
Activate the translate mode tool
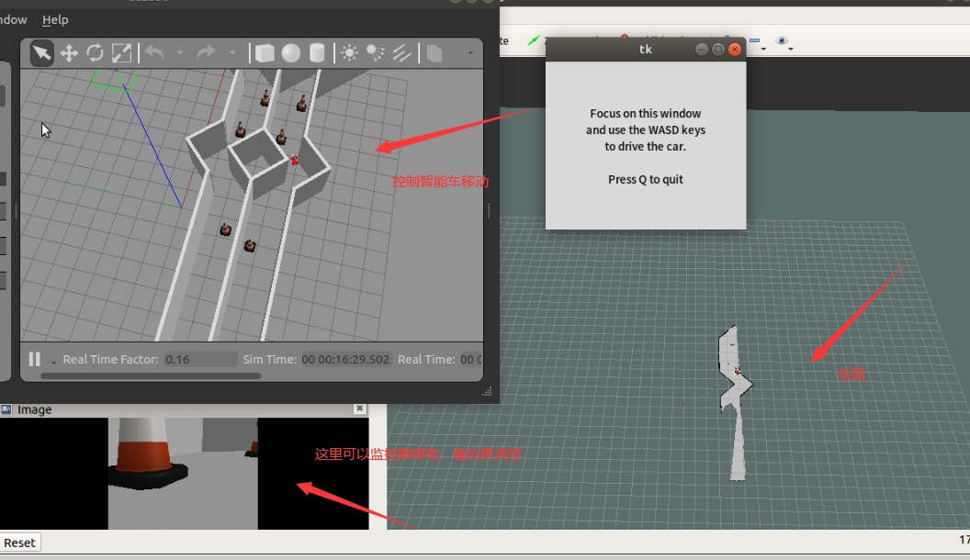(69, 53)
